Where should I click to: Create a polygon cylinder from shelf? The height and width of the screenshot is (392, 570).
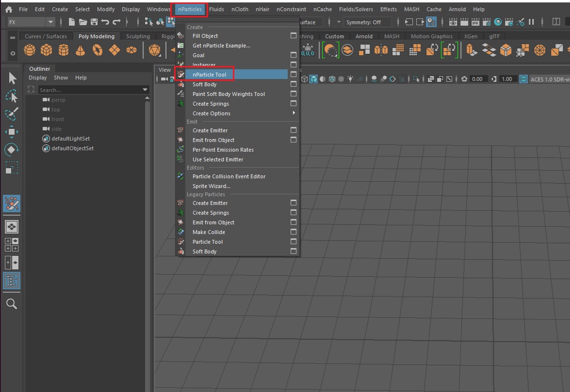click(x=63, y=50)
